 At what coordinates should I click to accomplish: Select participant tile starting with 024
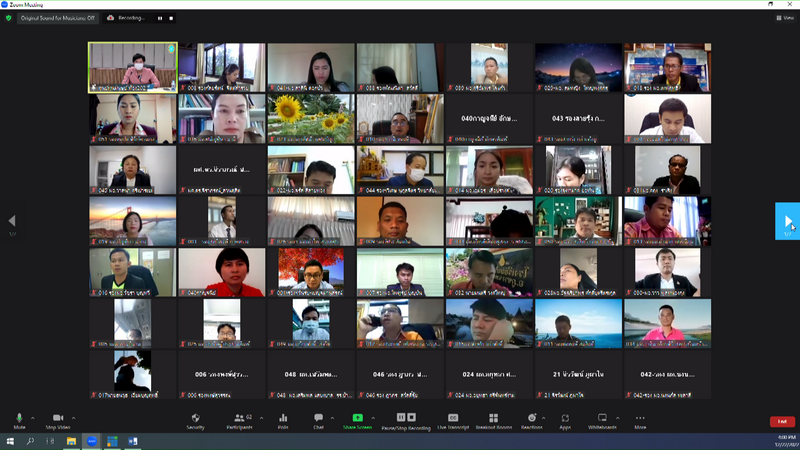(489, 374)
